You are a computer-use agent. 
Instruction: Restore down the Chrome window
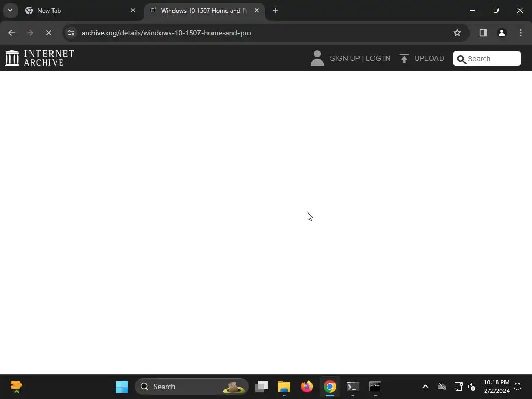496,10
